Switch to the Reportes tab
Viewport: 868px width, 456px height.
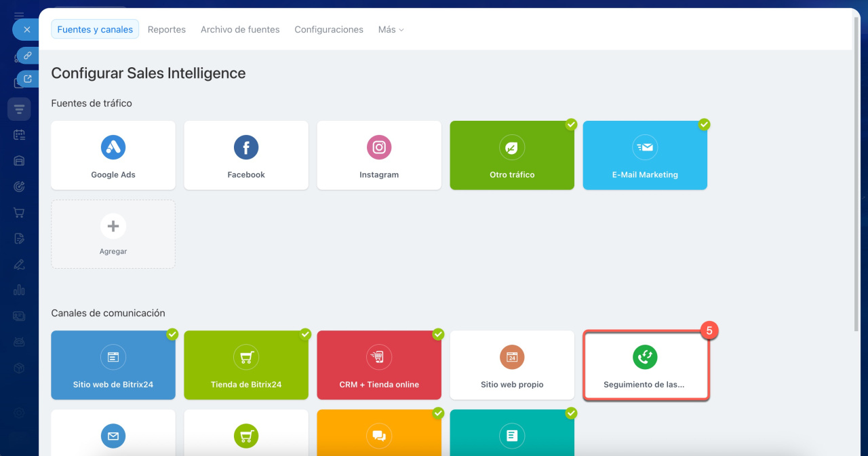(167, 30)
